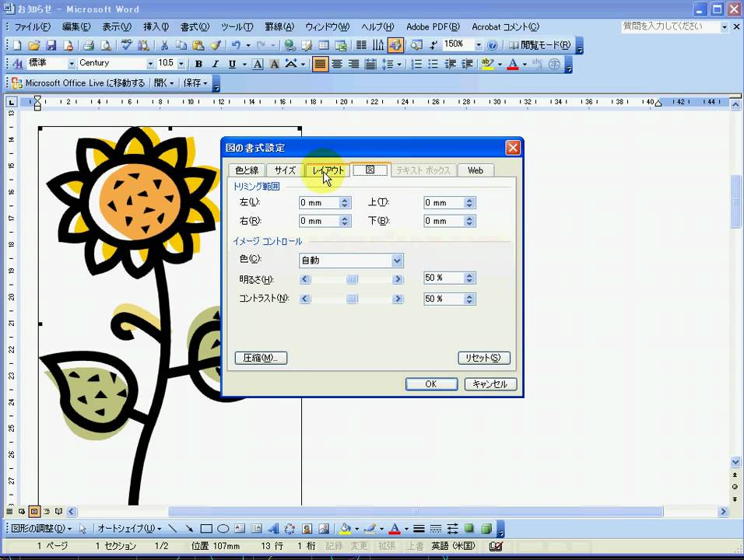Switch to print layout view button
Viewport: 744px width, 560px height.
tap(34, 512)
